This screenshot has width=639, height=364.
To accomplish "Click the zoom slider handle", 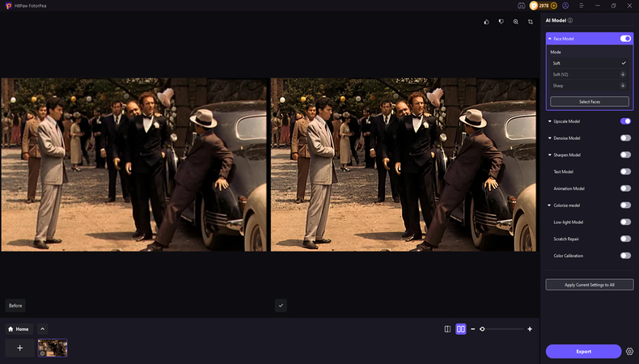I will (x=482, y=329).
